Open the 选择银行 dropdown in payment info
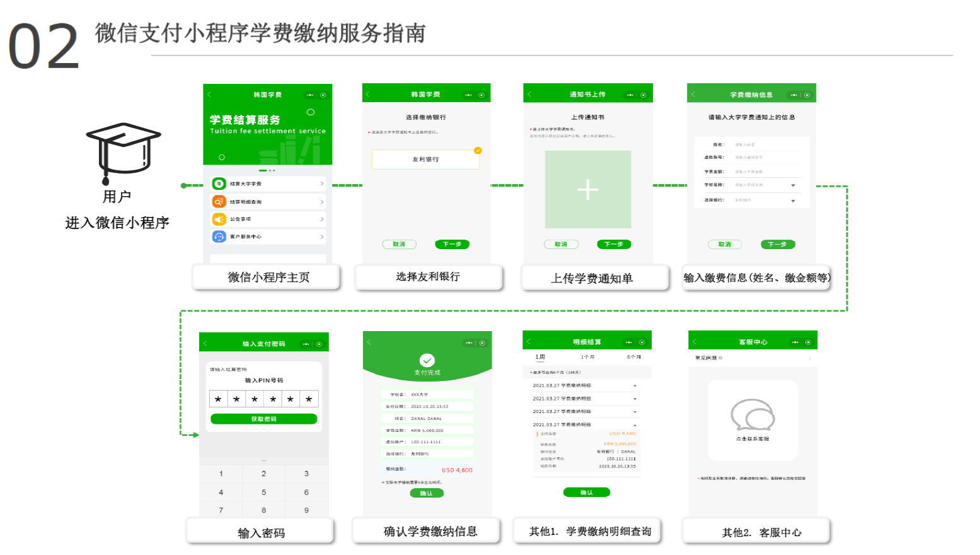Viewport: 980px width, 555px height. coord(793,201)
